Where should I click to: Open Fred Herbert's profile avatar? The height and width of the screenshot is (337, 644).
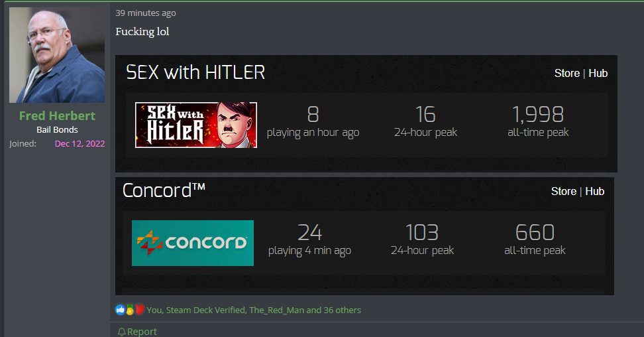tap(57, 54)
